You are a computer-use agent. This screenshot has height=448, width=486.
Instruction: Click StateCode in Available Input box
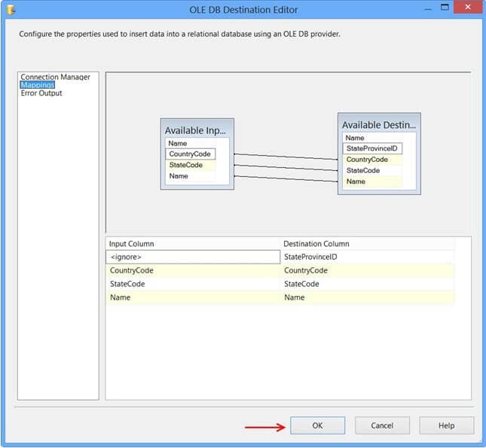(x=185, y=165)
